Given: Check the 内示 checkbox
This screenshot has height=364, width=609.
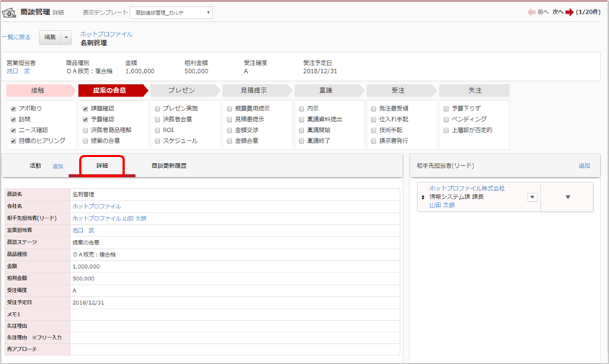Looking at the screenshot, I should [x=301, y=109].
